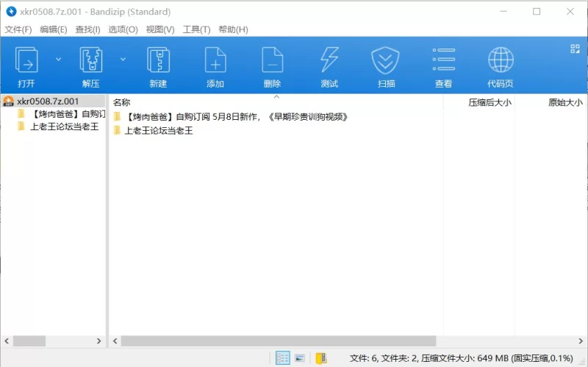
Task: Open the 工具(T) menu
Action: point(196,29)
